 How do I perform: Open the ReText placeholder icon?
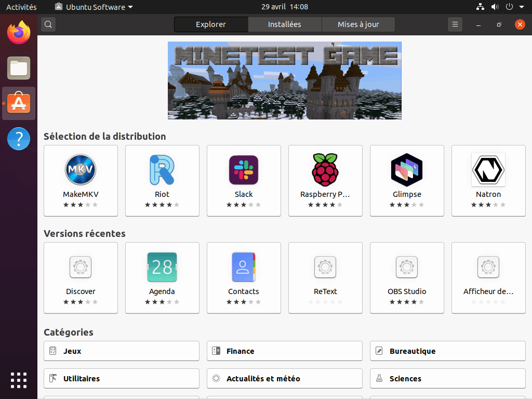tap(325, 267)
